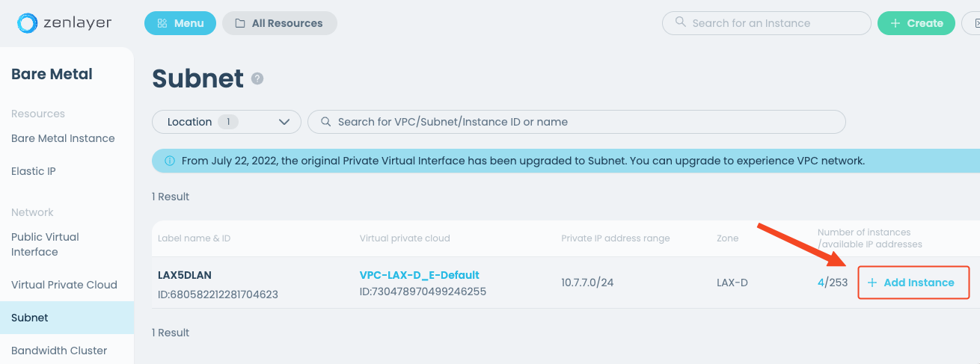The image size is (980, 364).
Task: Open Virtual Private Cloud in the sidebar
Action: pos(64,285)
